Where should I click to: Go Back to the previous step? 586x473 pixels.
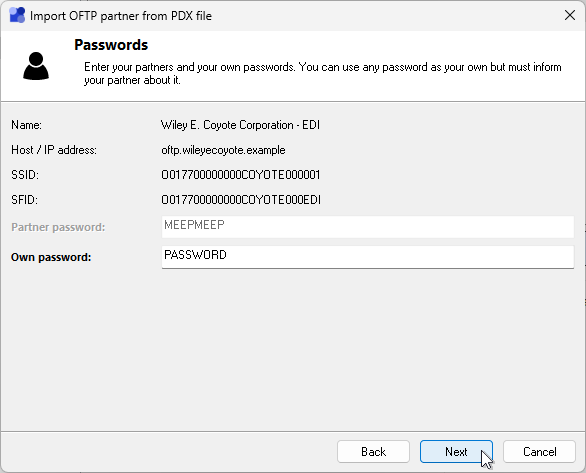pos(373,452)
